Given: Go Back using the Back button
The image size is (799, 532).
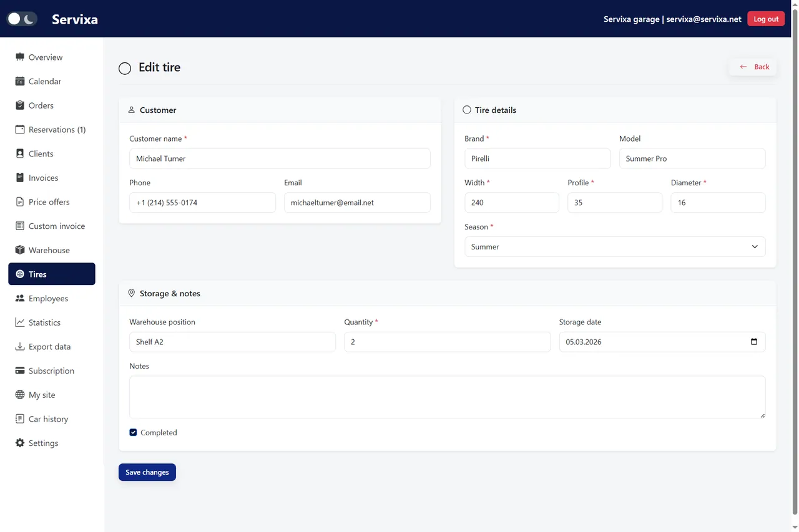Looking at the screenshot, I should [753, 67].
